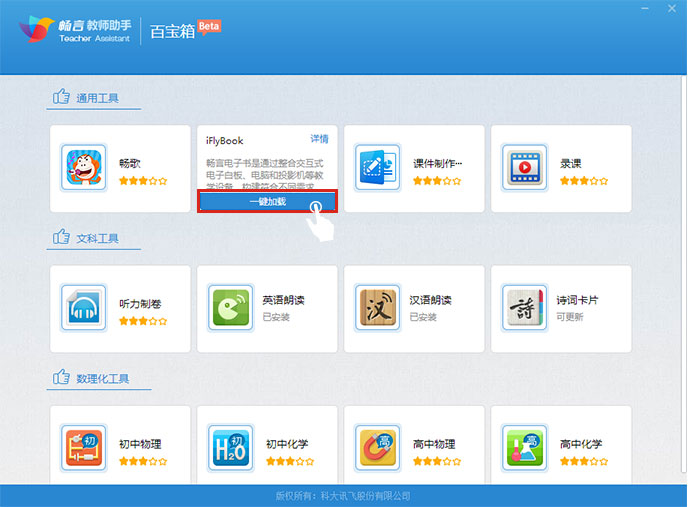The width and height of the screenshot is (688, 507).
Task: Close the 百宝箱 window
Action: [672, 8]
